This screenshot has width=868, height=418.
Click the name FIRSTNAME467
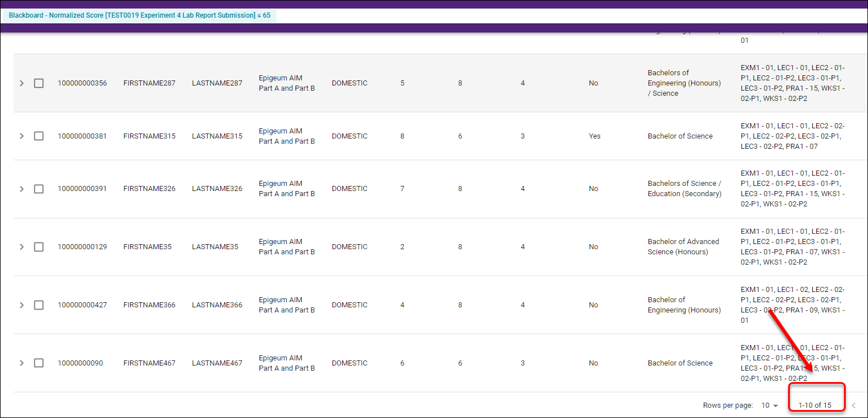click(x=149, y=363)
